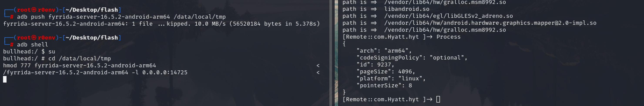Click the red hash before adb shell
The width and height of the screenshot is (644, 106).
[12, 45]
